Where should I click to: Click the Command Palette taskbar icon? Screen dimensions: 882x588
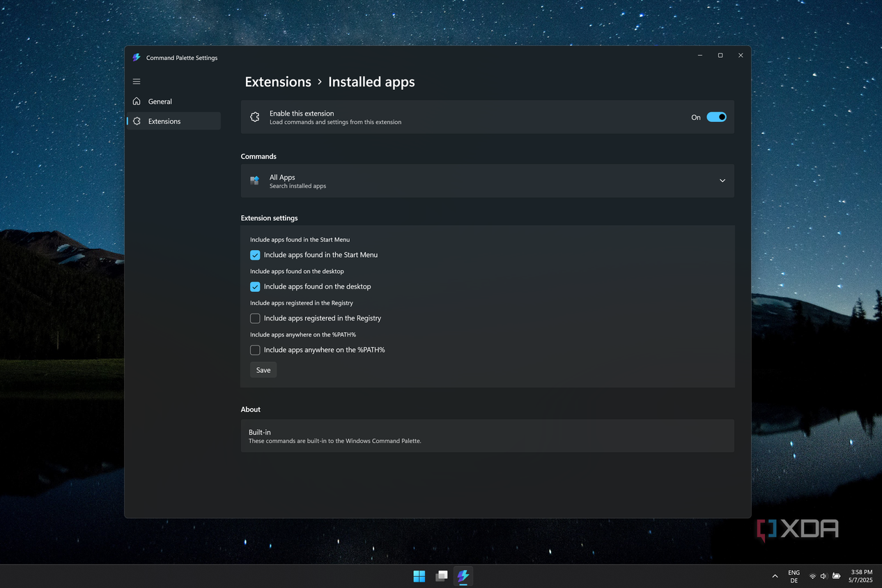pos(463,576)
